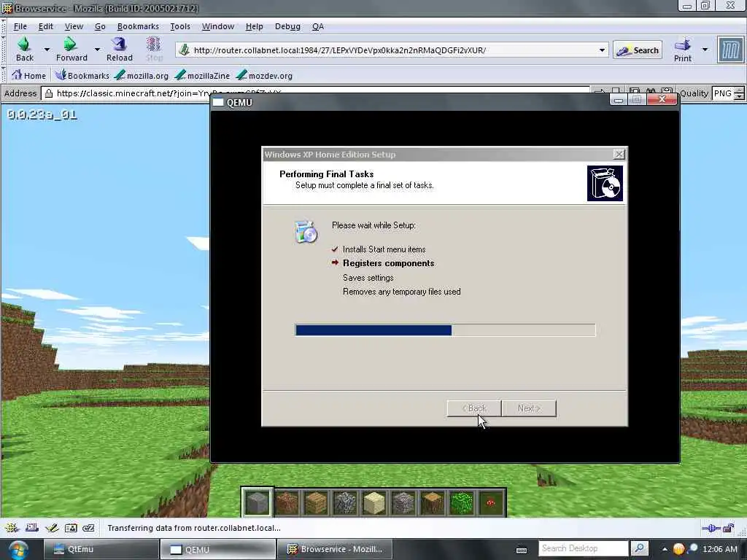This screenshot has height=560, width=747.
Task: Click the Back navigation arrow icon in Mozilla
Action: tap(24, 44)
